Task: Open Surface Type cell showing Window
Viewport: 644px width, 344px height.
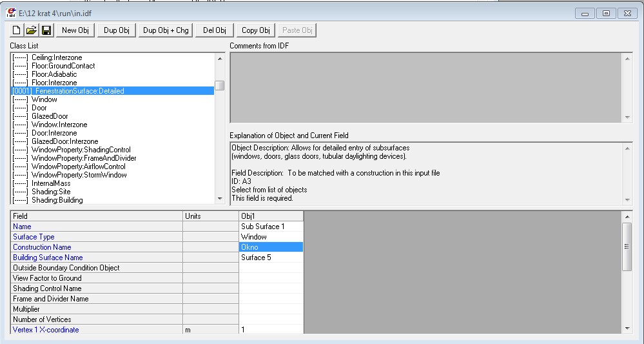Action: click(x=271, y=237)
